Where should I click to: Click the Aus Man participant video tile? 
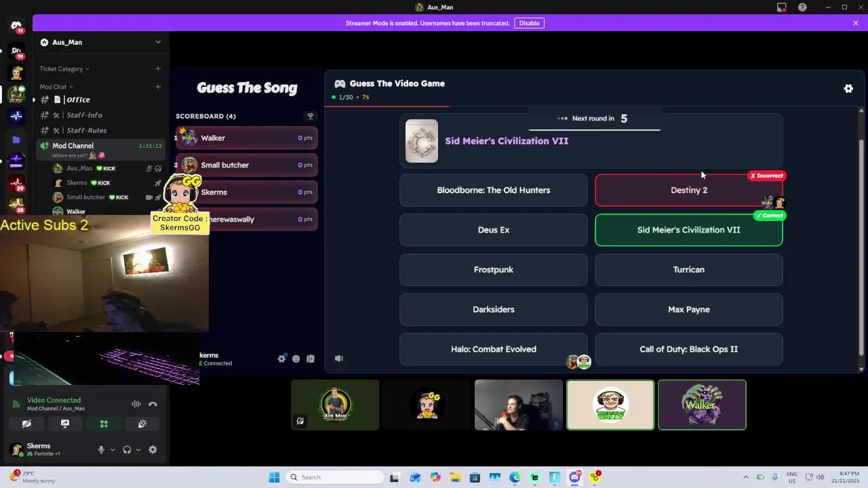tap(335, 405)
